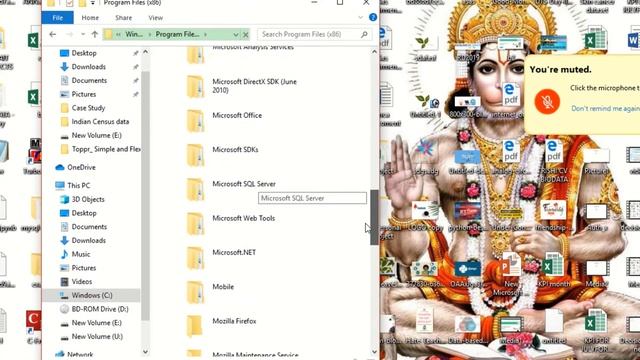Viewport: 640px width, 360px height.
Task: Open Indian Census data folder
Action: click(x=100, y=122)
